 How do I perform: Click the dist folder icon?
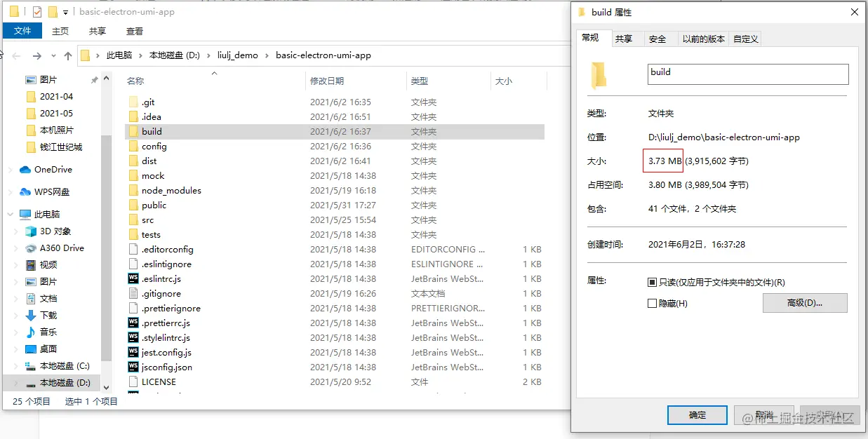tap(134, 161)
